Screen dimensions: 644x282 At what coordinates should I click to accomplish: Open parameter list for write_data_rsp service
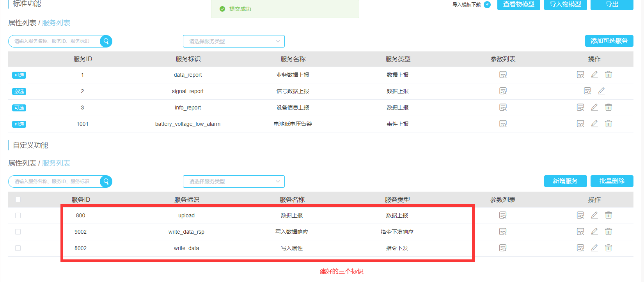click(503, 232)
